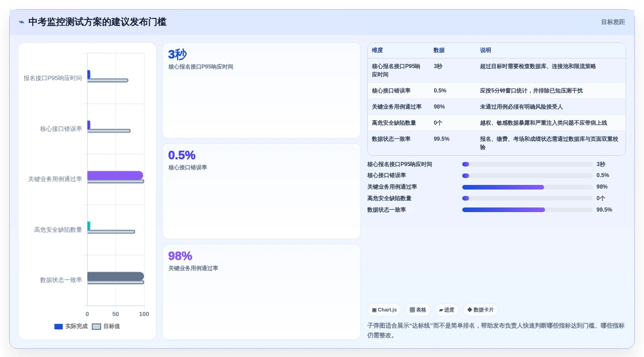This screenshot has height=357, width=644.
Task: Click the 核心接口错误率 target bar in chart
Action: (109, 131)
